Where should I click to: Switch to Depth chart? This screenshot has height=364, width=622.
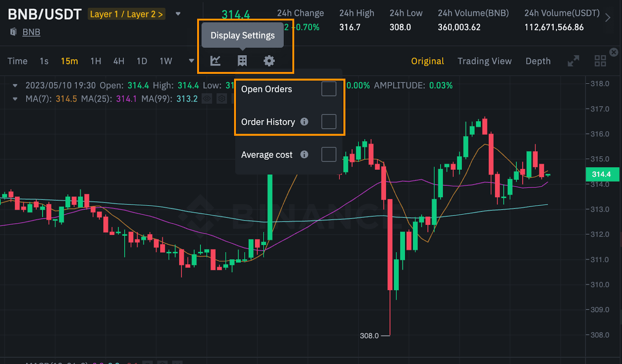[538, 61]
